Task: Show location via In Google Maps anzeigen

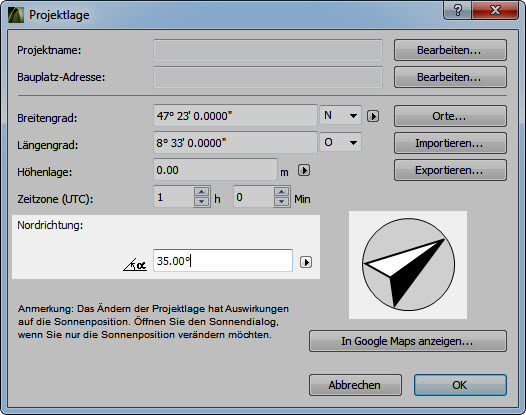Action: [x=408, y=341]
